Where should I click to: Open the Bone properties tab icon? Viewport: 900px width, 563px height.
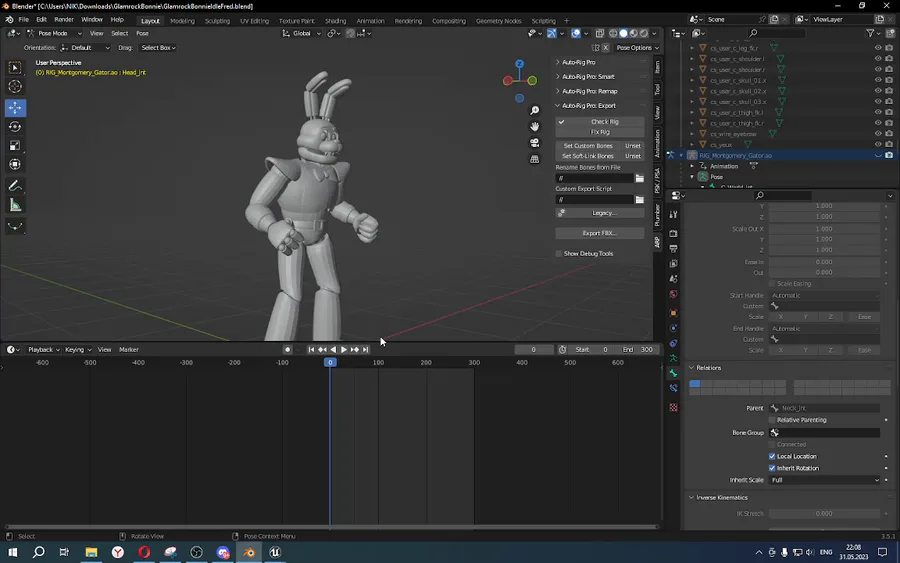coord(673,373)
